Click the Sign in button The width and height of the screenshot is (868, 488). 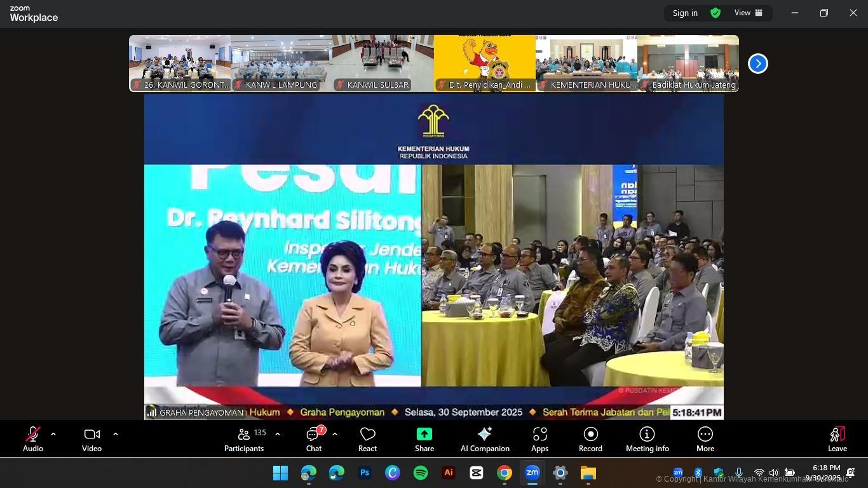click(x=685, y=13)
